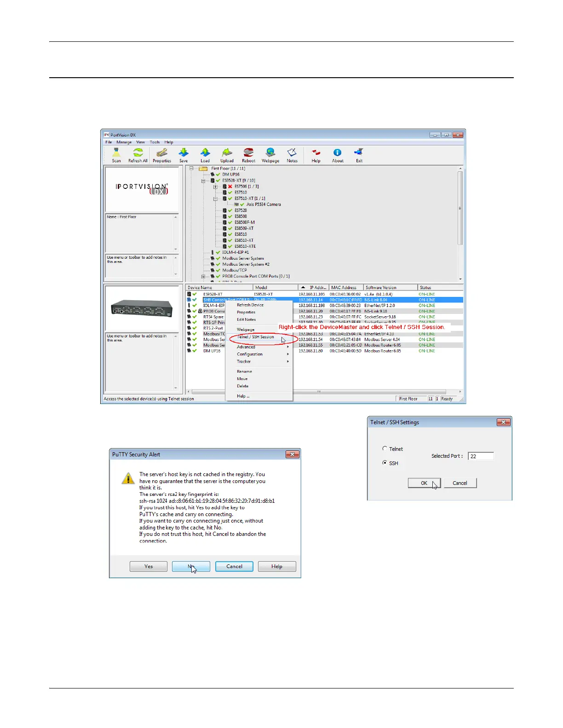
Task: Collapse the ES9528-XT [9 / 10] tree node
Action: (x=203, y=181)
